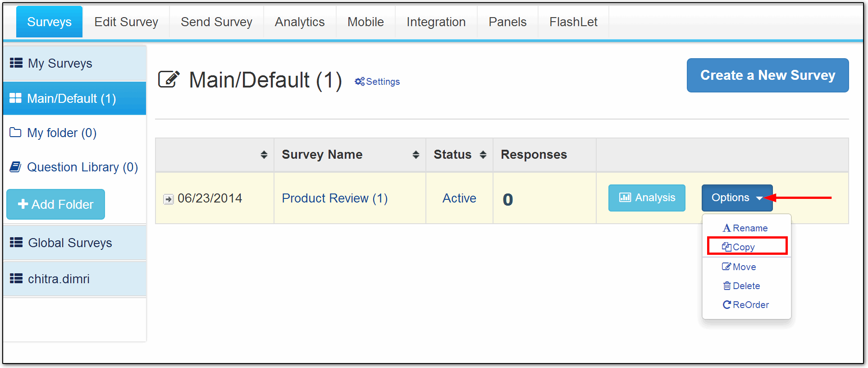Switch to the Edit Survey tab
Viewport: 868px width, 368px height.
(x=126, y=22)
